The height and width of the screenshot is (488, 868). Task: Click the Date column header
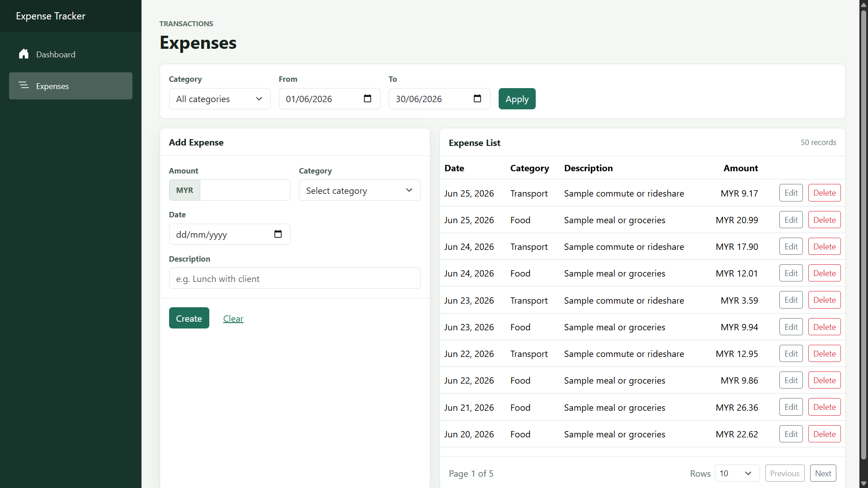point(454,168)
